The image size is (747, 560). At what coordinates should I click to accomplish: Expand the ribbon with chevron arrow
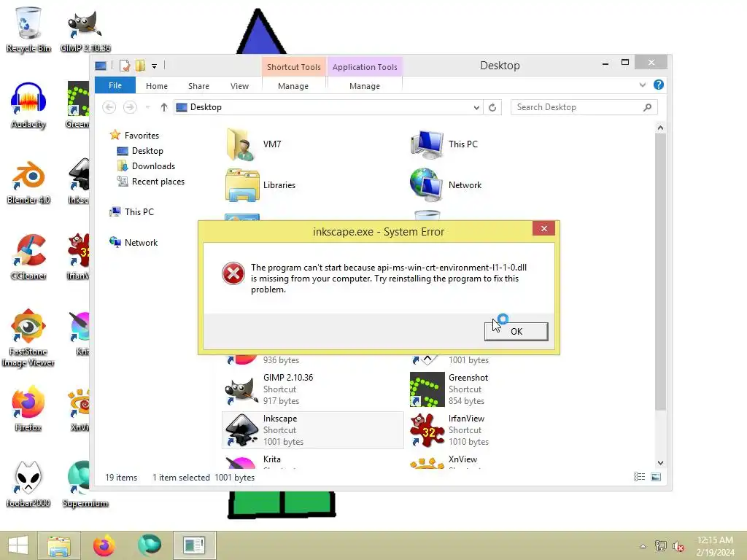click(642, 85)
